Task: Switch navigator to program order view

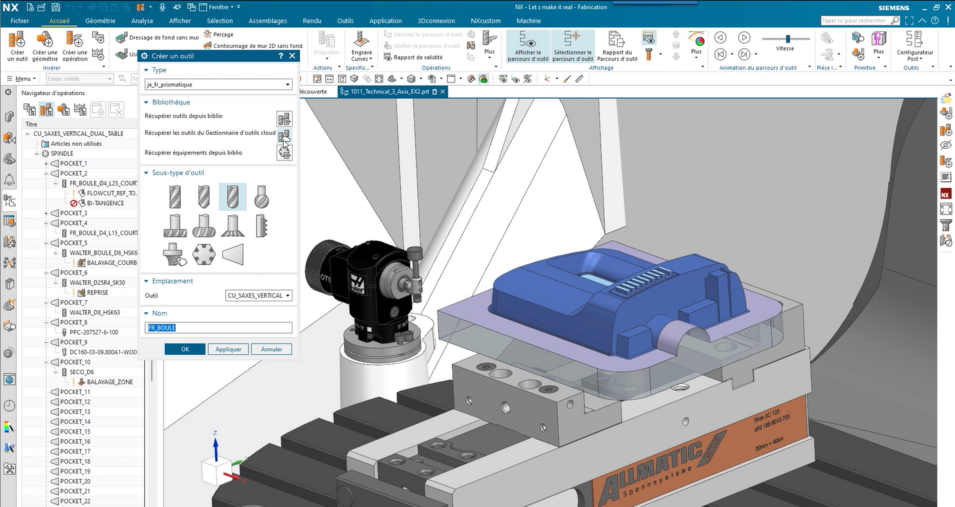Action: pyautogui.click(x=29, y=110)
